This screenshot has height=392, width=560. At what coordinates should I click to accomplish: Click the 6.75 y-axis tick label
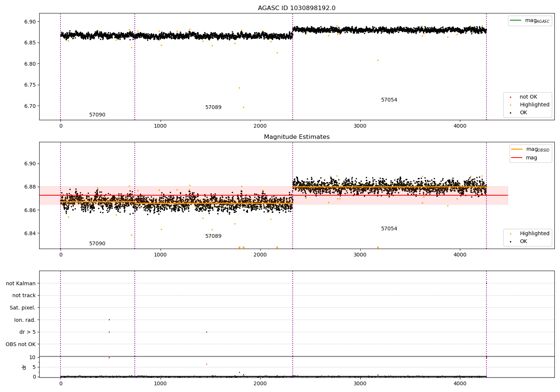[29, 85]
